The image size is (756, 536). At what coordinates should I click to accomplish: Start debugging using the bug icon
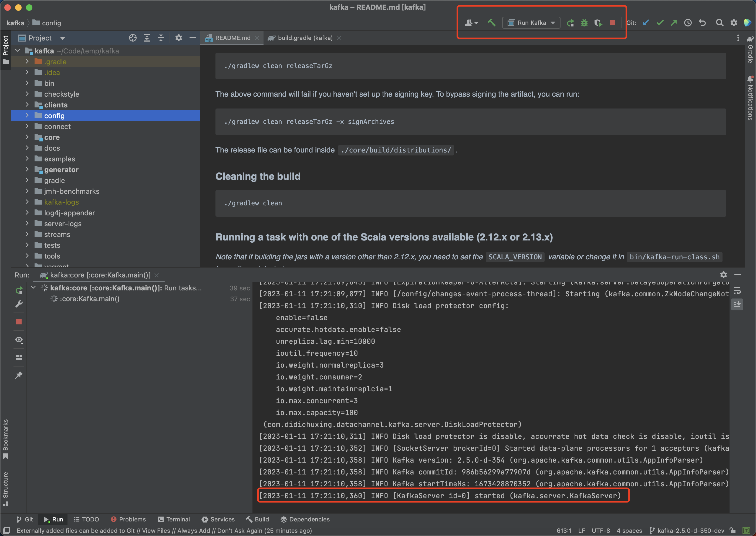584,22
